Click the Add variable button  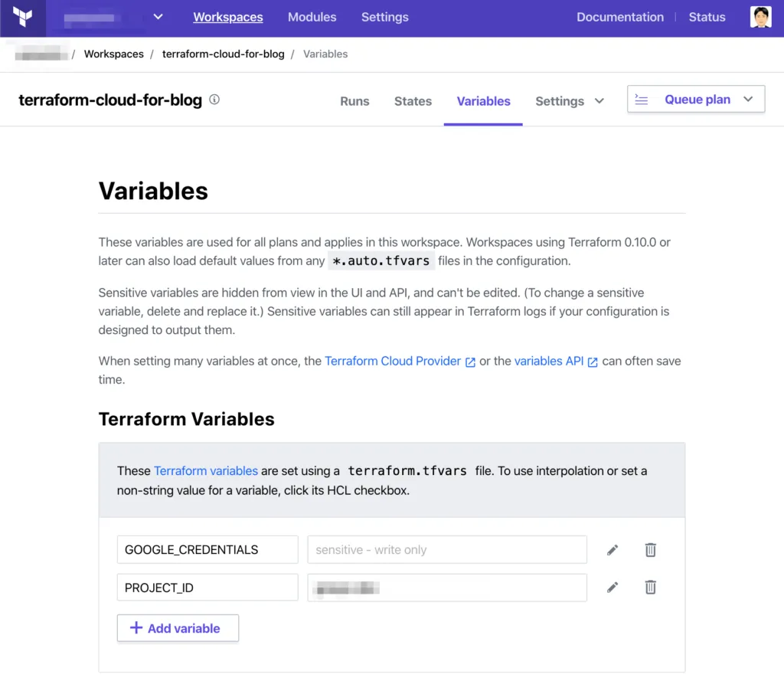pyautogui.click(x=178, y=628)
